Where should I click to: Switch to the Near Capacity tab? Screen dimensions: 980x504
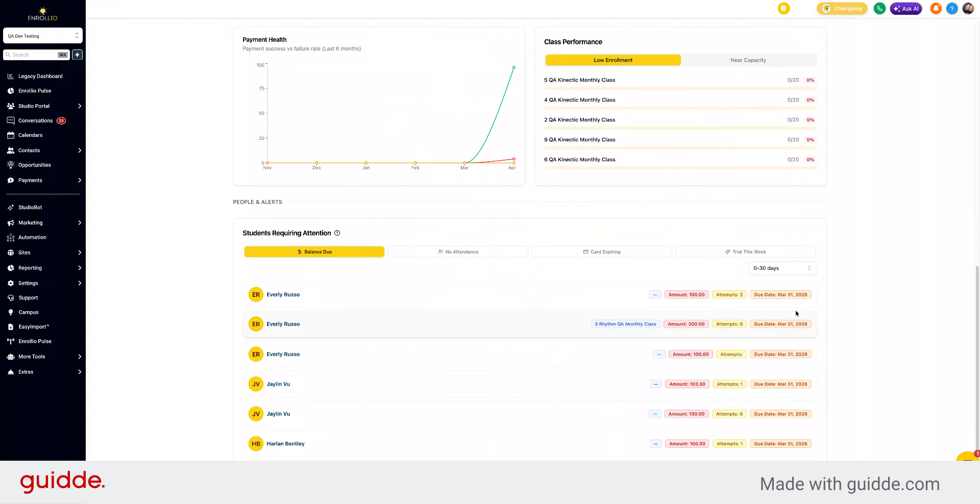pos(748,60)
